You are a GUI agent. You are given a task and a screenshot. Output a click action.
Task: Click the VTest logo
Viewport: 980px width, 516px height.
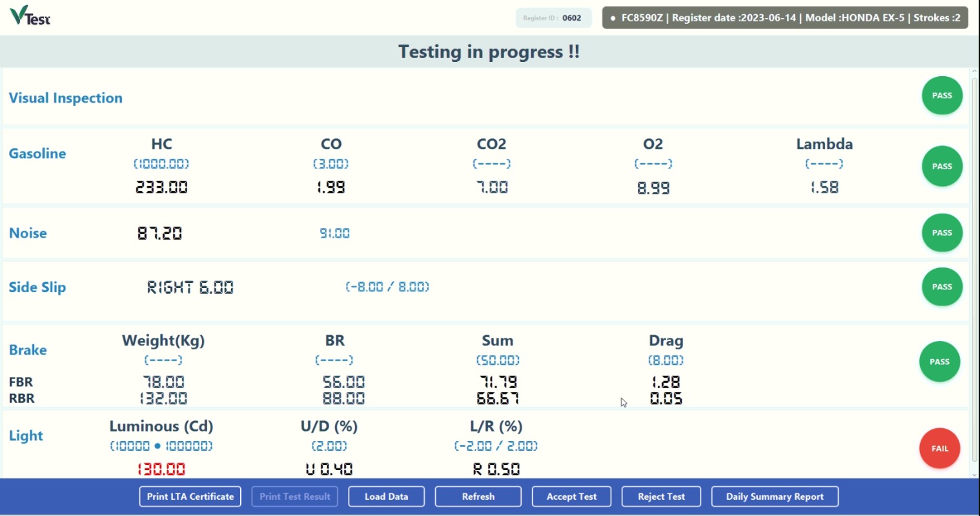click(x=30, y=15)
